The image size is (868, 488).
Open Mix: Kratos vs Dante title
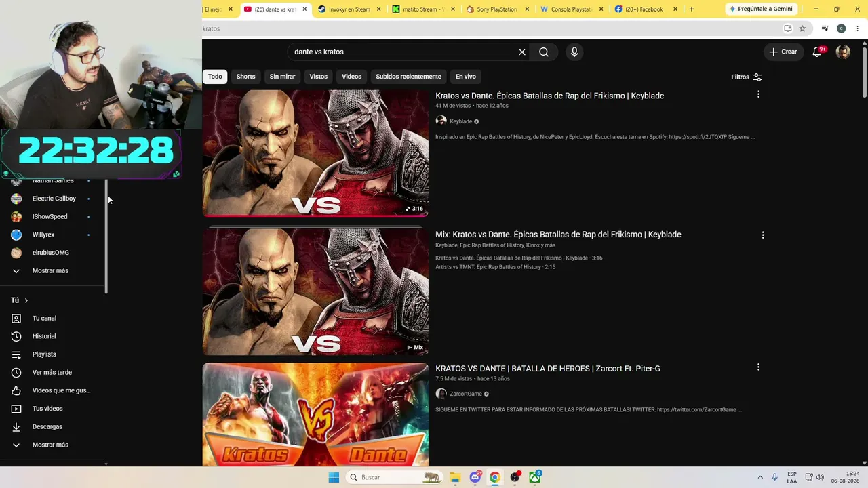coord(558,235)
